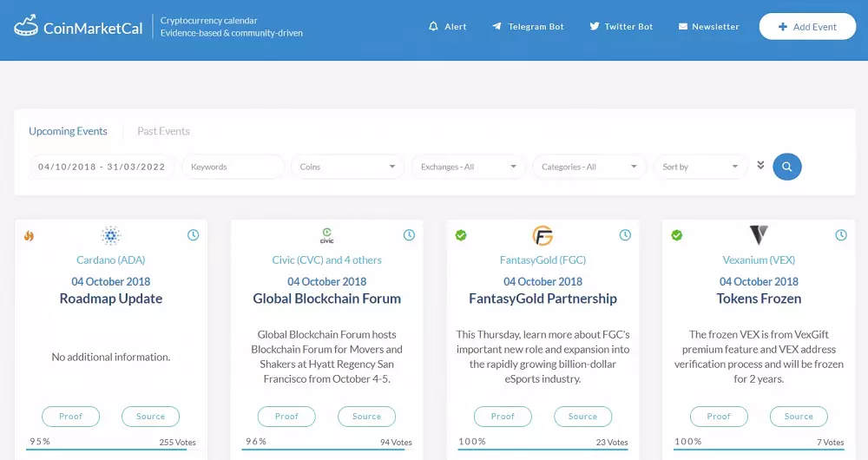Click the clock icon on Vexanium card

coord(841,235)
